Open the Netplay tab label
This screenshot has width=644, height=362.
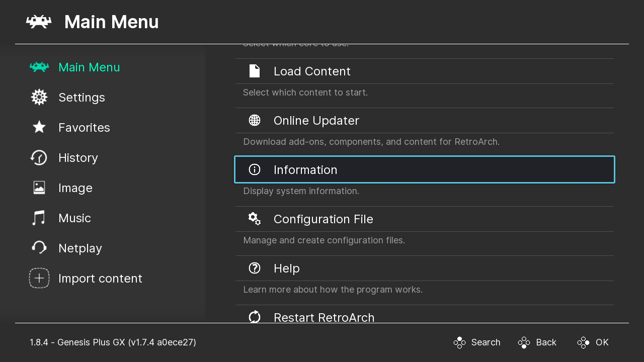coord(80,248)
